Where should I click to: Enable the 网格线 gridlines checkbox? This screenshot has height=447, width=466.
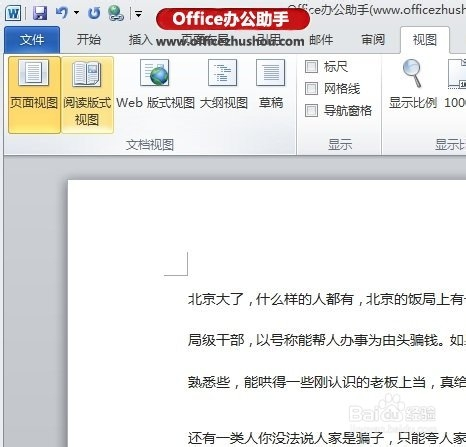point(311,89)
